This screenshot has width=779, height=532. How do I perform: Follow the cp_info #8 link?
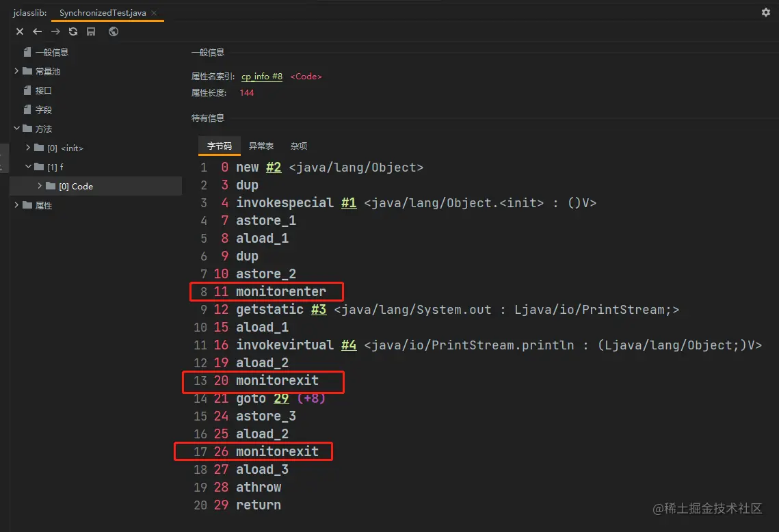(262, 77)
